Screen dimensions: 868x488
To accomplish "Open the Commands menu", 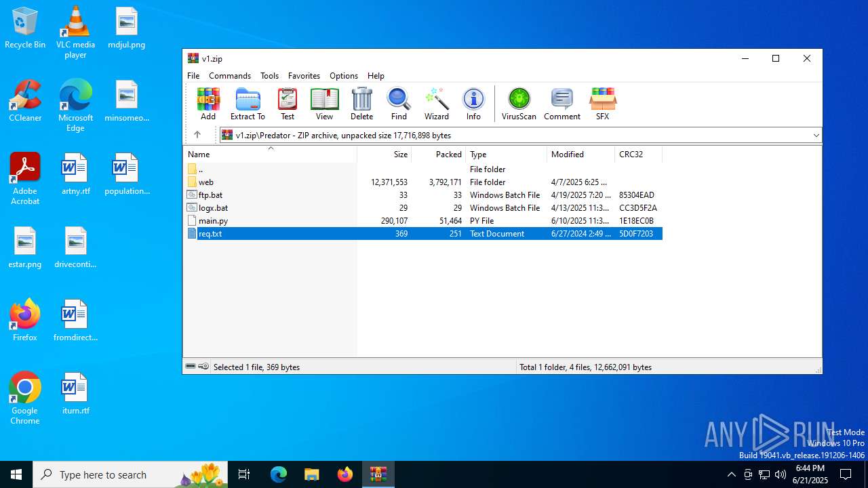I will click(230, 76).
